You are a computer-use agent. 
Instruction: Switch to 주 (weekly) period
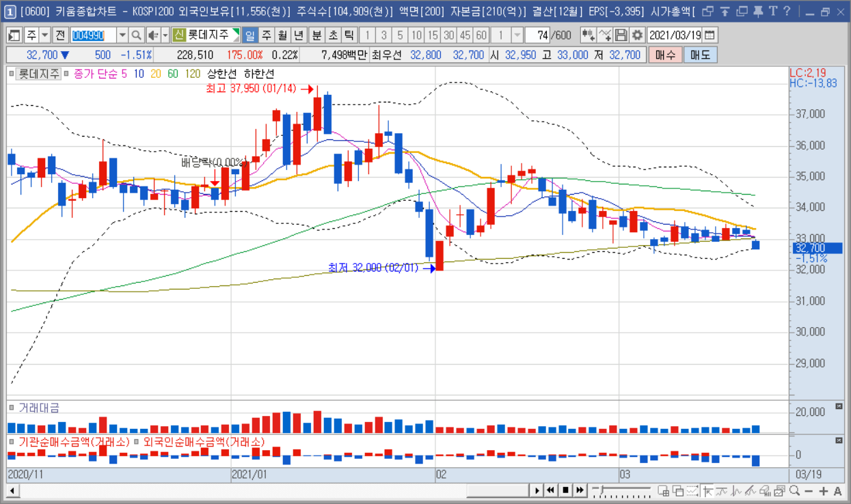click(x=266, y=36)
